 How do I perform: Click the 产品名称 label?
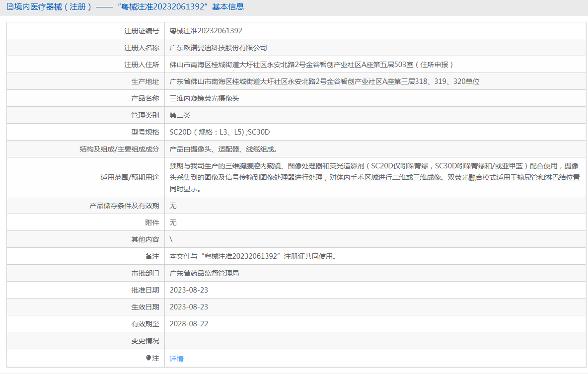(x=145, y=98)
